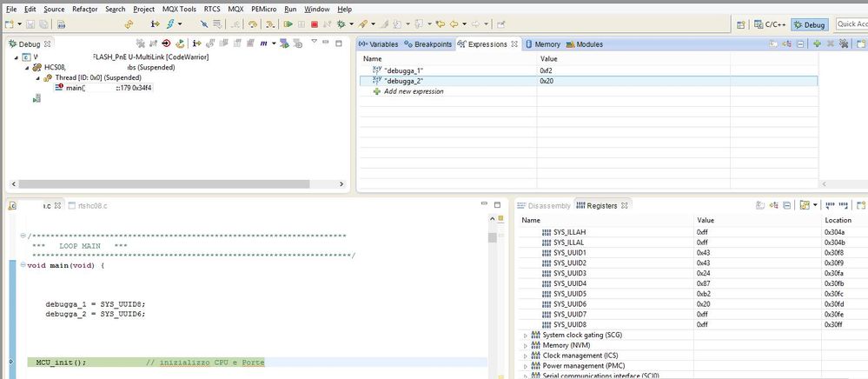Open the Refactor menu

pos(84,9)
